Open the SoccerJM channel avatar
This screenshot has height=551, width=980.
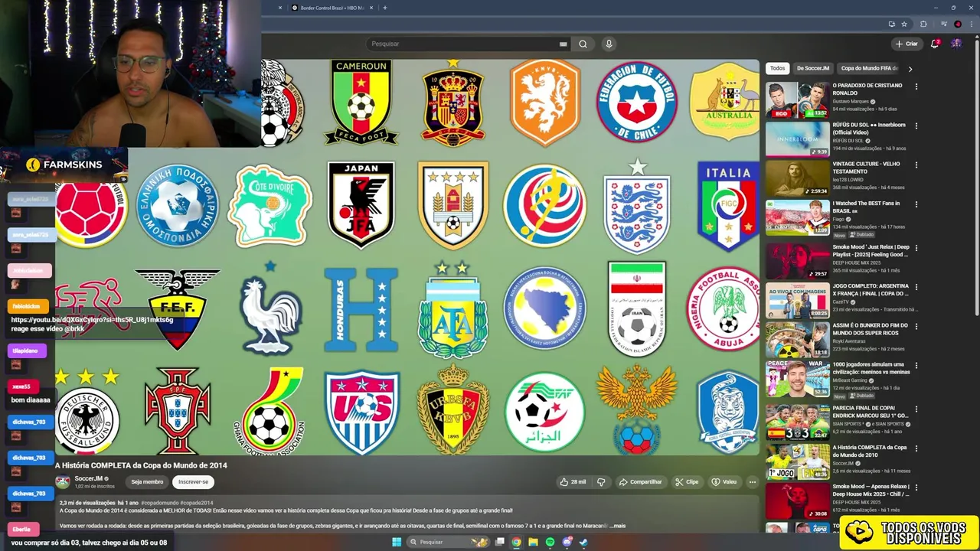[62, 482]
